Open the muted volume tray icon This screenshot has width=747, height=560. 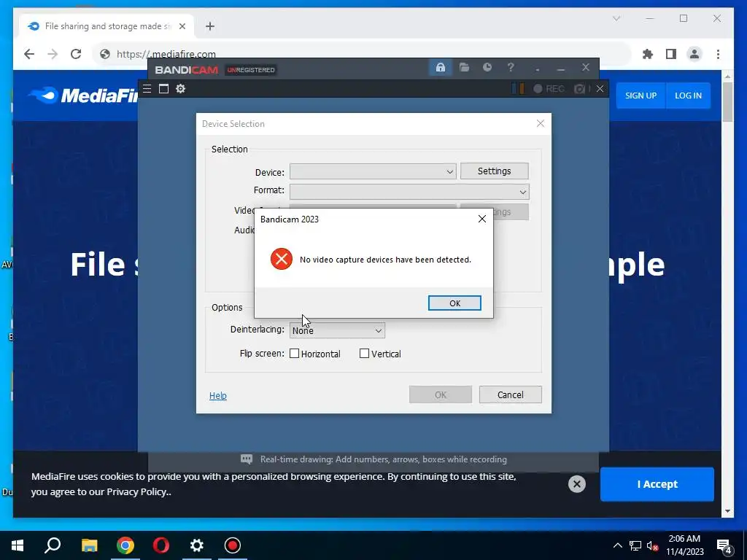tap(653, 545)
